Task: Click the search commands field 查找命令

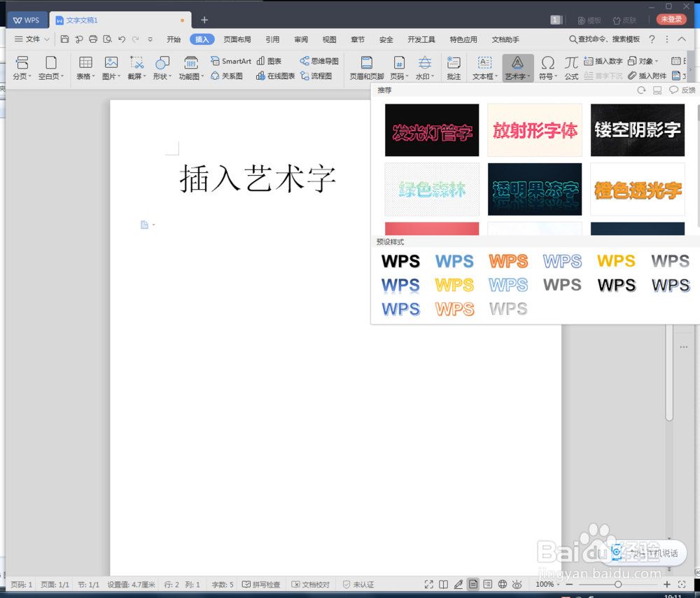Action: pos(605,39)
